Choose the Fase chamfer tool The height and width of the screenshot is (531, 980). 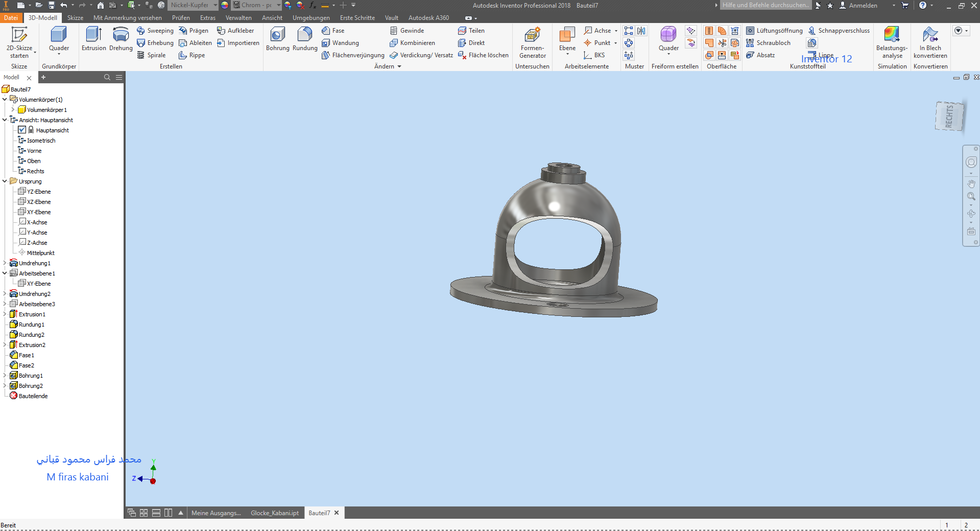(x=333, y=31)
